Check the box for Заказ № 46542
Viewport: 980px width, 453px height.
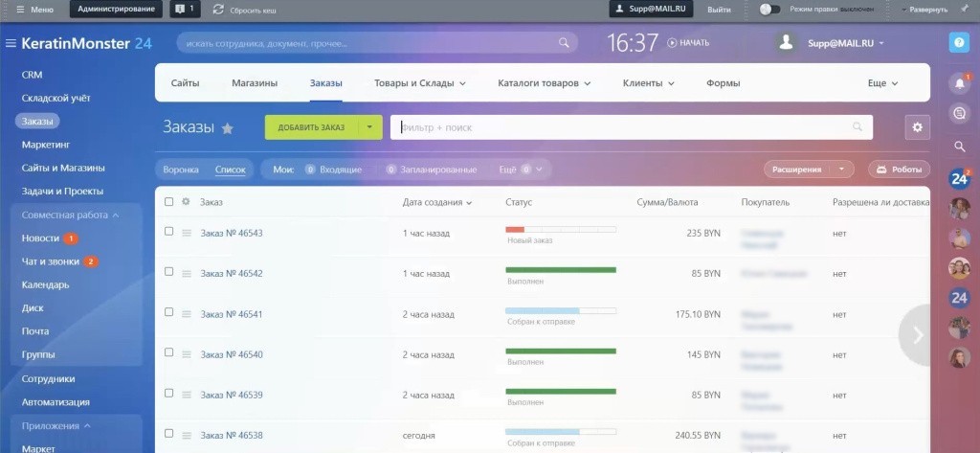(169, 272)
